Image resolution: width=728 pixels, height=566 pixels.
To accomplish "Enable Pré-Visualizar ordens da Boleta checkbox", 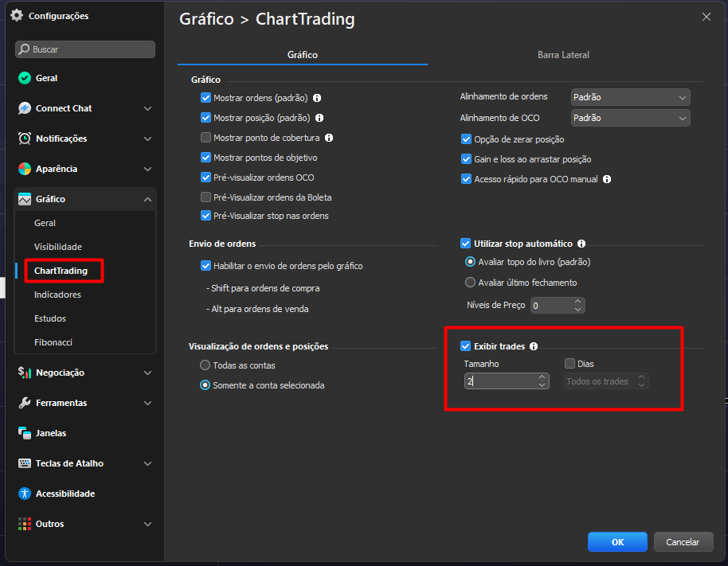I will click(x=205, y=197).
